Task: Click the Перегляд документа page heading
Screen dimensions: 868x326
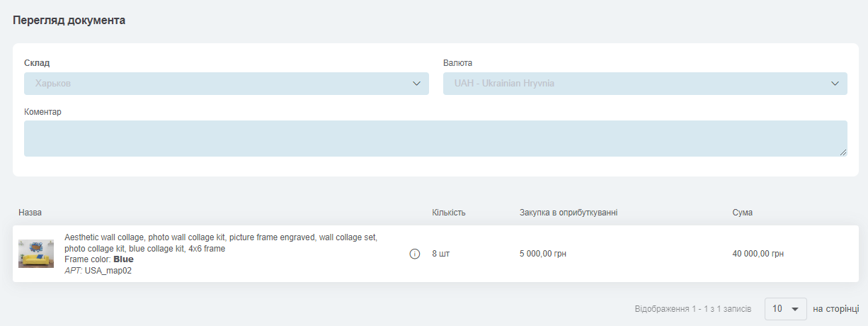Action: 69,20
